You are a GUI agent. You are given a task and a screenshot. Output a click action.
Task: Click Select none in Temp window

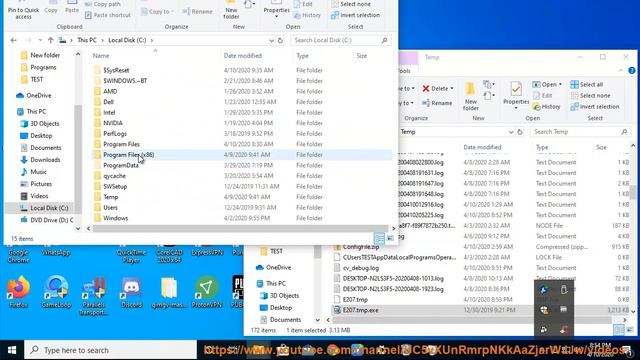coord(590,96)
